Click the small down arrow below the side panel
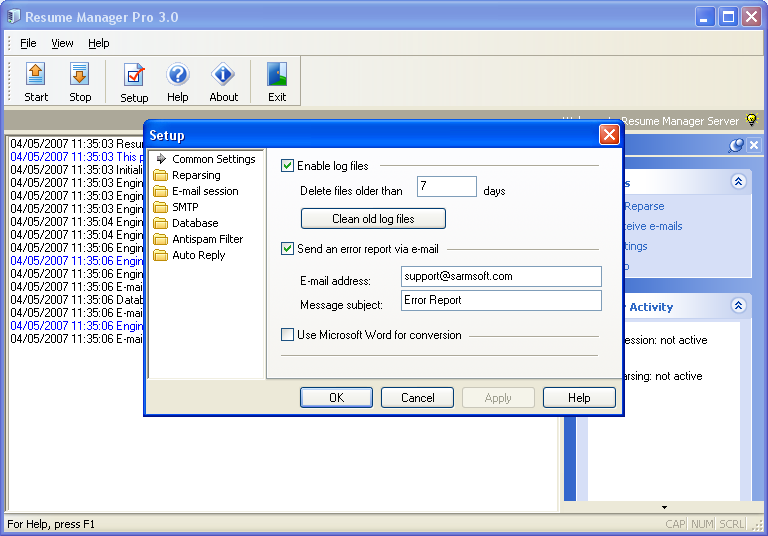The image size is (768, 536). coord(664,507)
